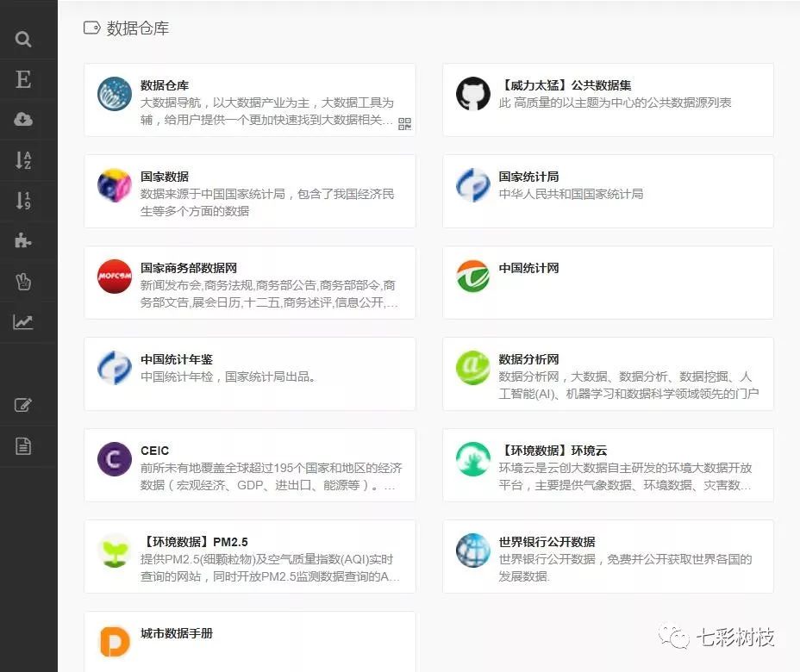Click the 'E' letter icon in sidebar

coord(23,79)
